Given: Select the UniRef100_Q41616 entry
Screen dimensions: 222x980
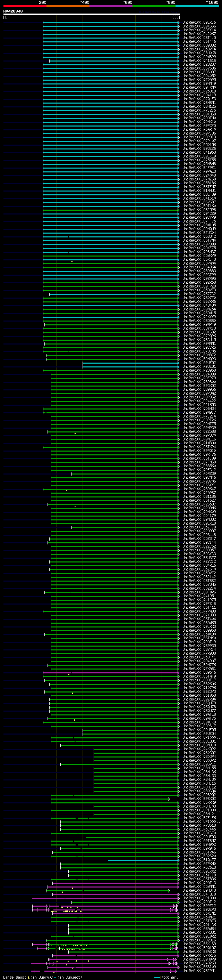Looking at the screenshot, I should pyautogui.click(x=199, y=60).
